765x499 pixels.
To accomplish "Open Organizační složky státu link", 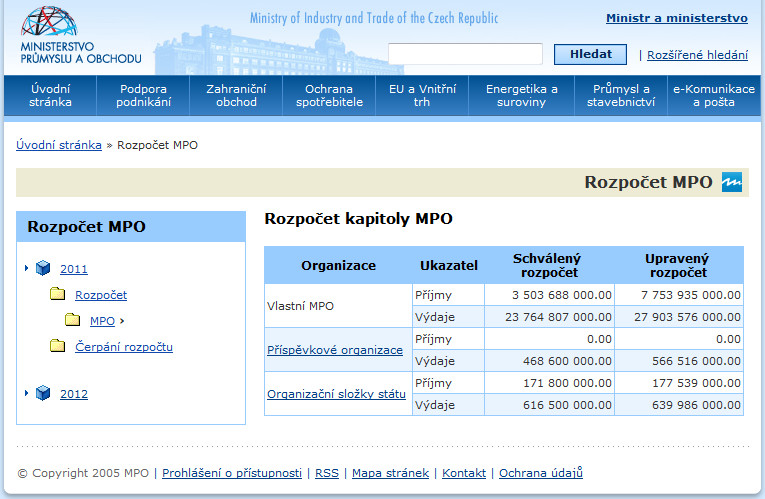I will click(x=336, y=394).
